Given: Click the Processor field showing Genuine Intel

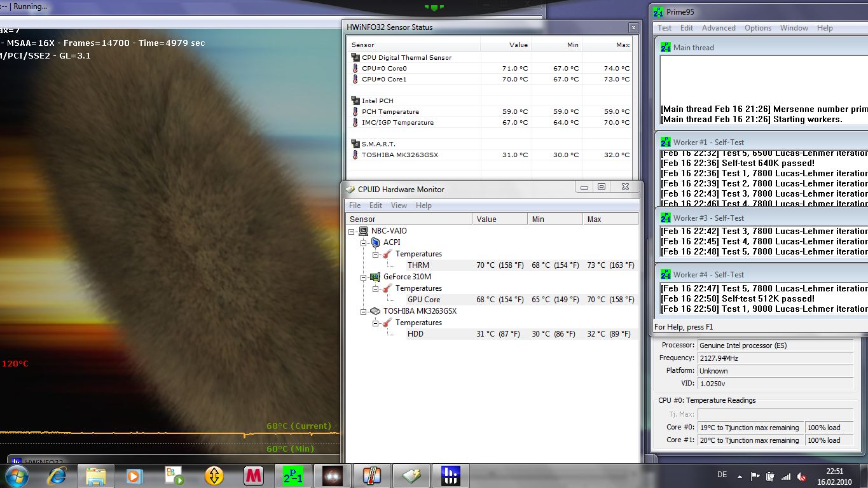Looking at the screenshot, I should [775, 345].
